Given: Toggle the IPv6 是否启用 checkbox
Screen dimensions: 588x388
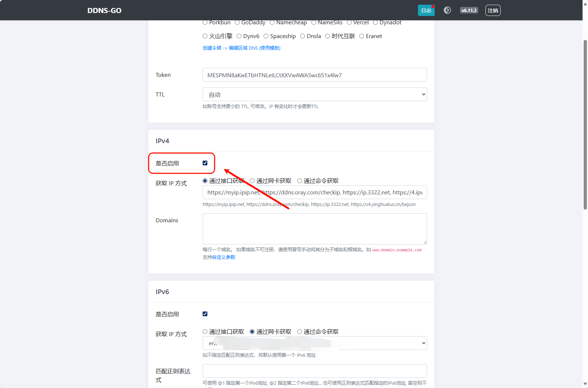Looking at the screenshot, I should 205,314.
